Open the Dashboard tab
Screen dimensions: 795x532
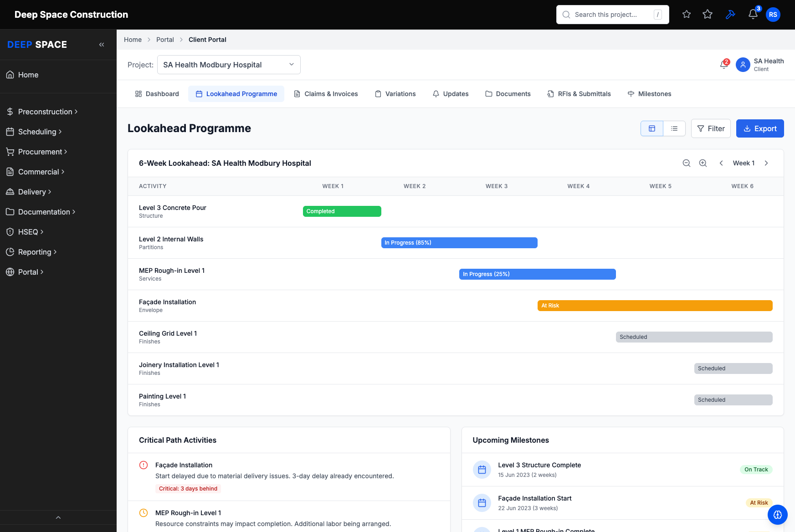point(157,94)
